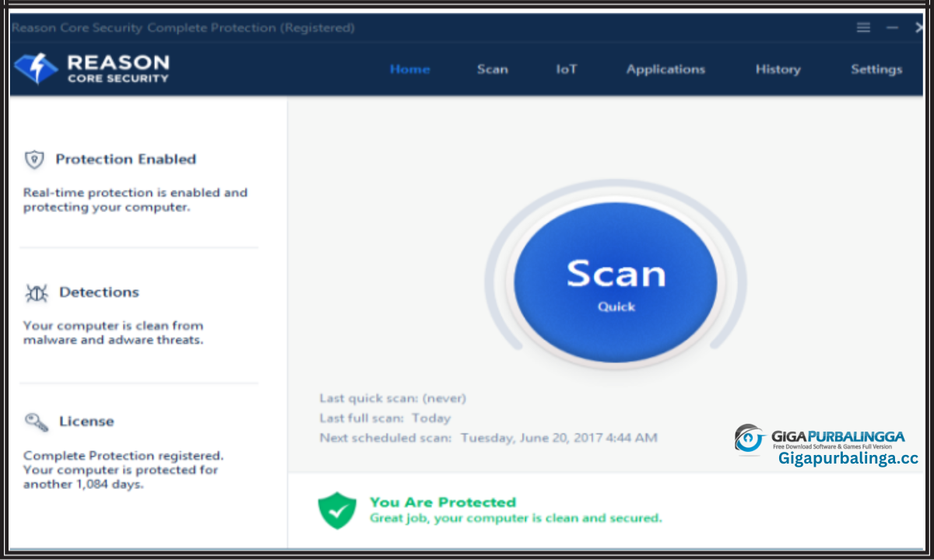Click the window title 'Reason Core Security Complete Protection'
This screenshot has width=934, height=560.
coord(183,28)
